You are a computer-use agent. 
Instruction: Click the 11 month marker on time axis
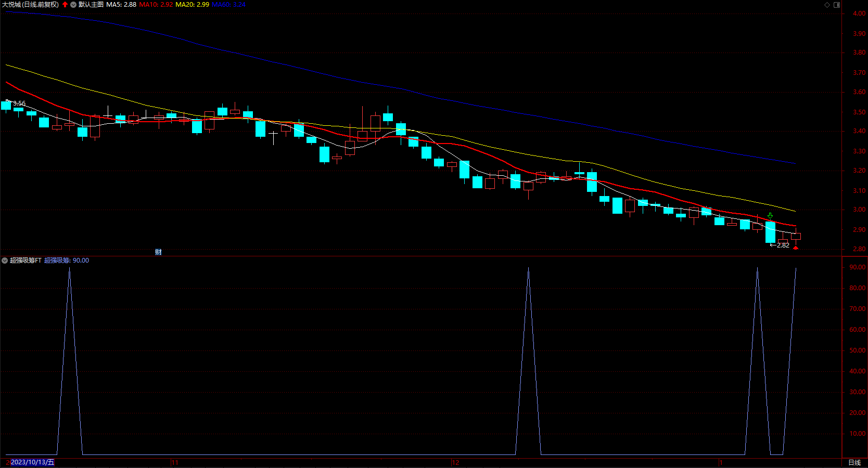[175, 462]
